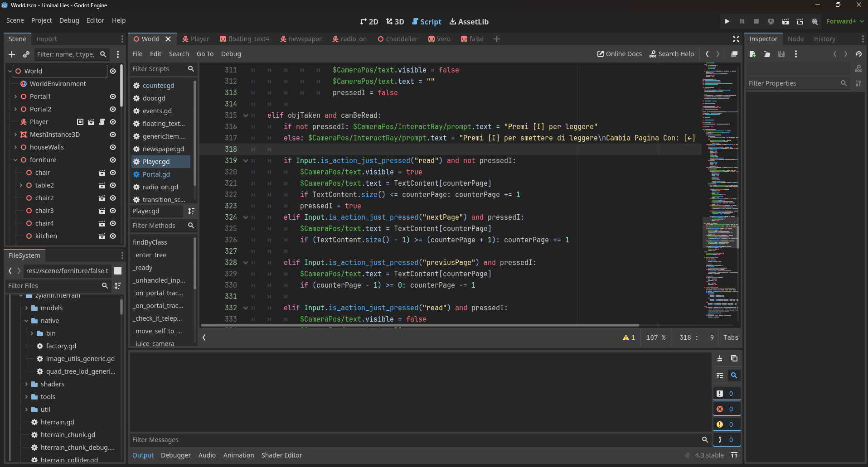868x467 pixels.
Task: Open script editor Go To menu
Action: (205, 54)
